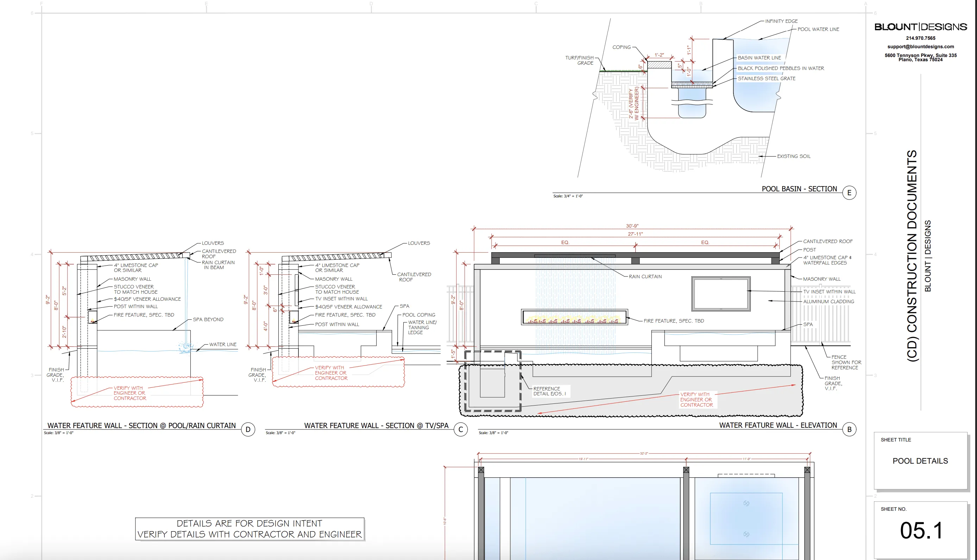
Task: Click the detail marker circle B
Action: point(849,429)
